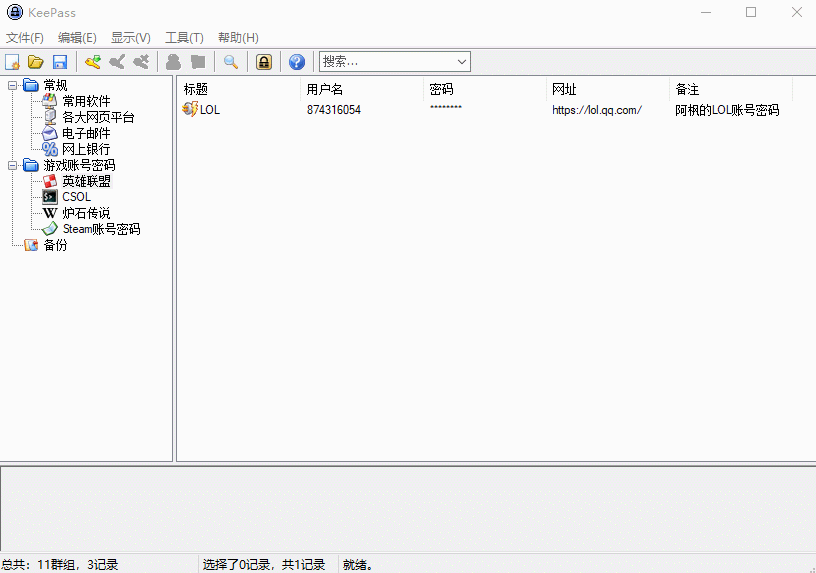
Task: Click the entry details preview pane
Action: pos(408,508)
